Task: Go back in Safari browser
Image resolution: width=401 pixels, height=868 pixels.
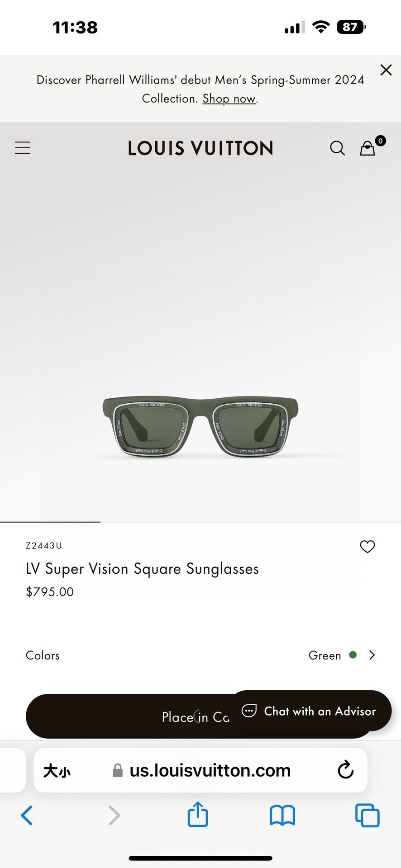Action: pos(27,816)
